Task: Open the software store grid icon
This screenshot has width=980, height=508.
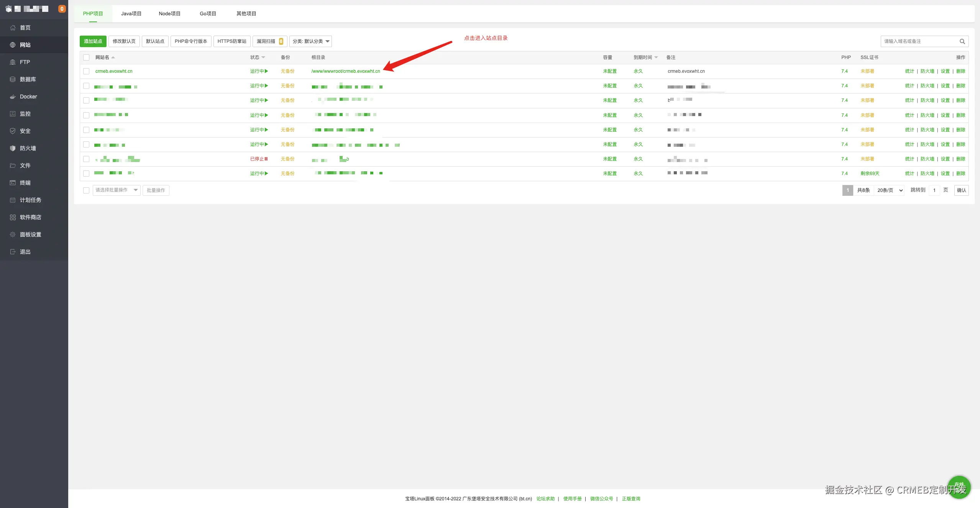Action: click(x=13, y=217)
